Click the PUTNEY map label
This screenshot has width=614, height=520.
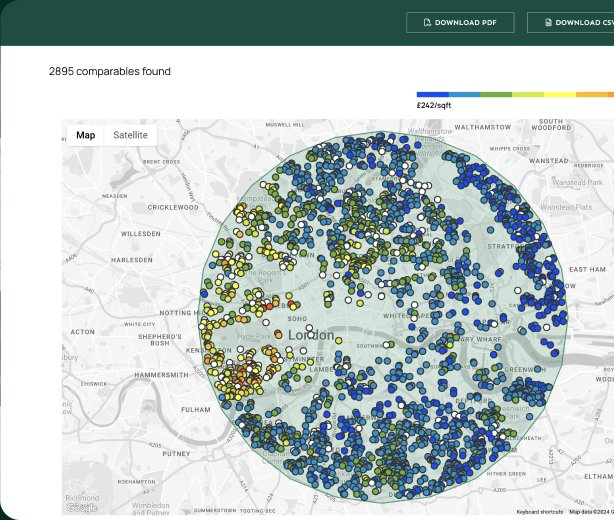[176, 453]
